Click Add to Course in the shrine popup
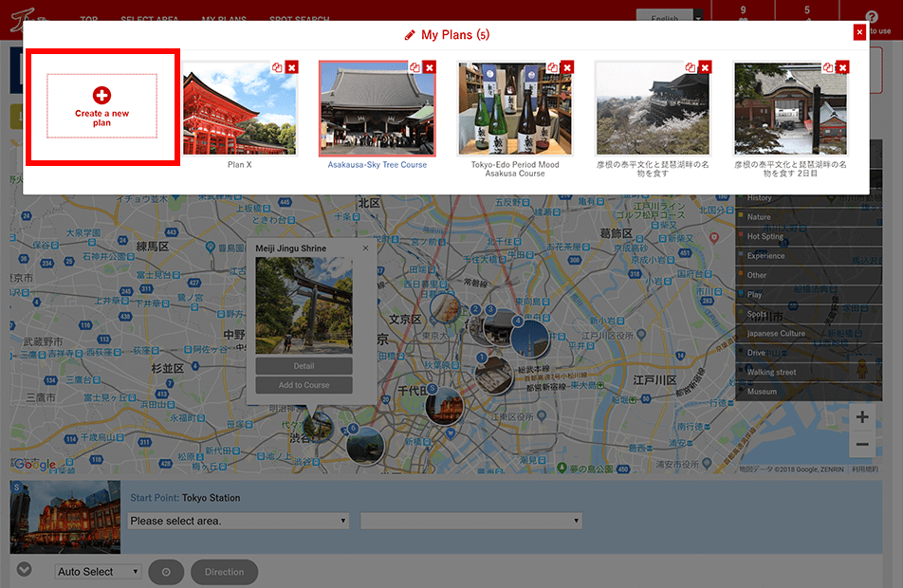Viewport: 903px width, 588px height. coord(304,385)
